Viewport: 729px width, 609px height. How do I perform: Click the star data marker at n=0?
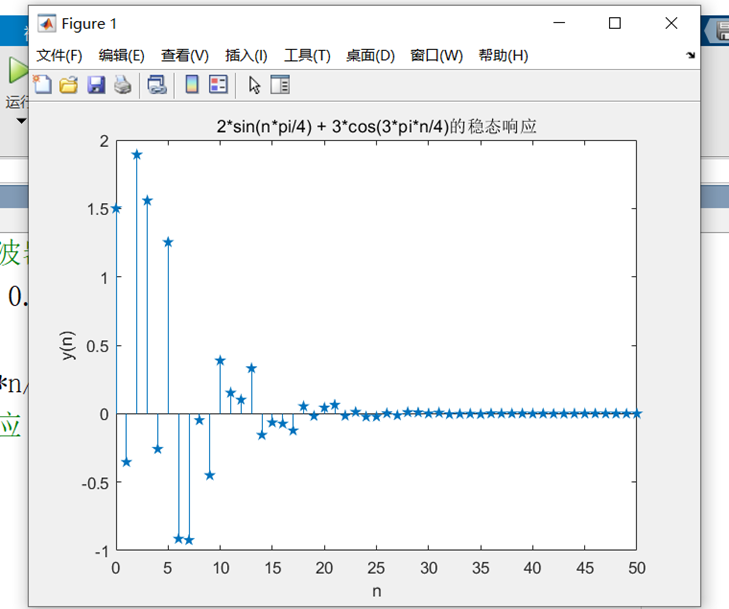coord(116,209)
